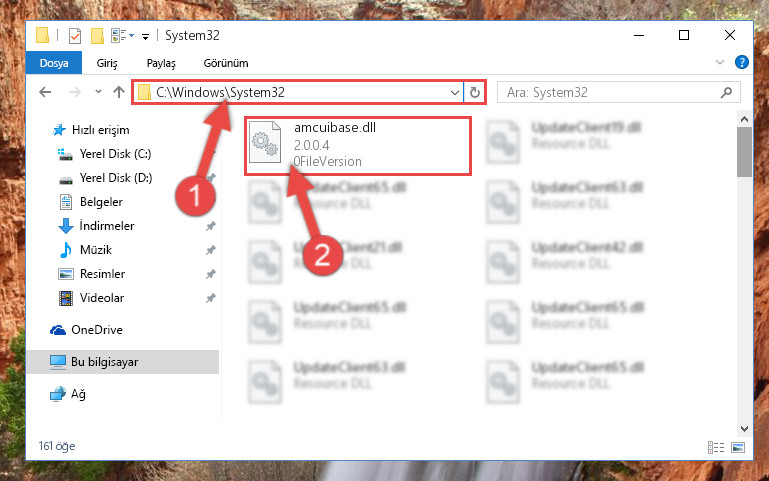This screenshot has height=481, width=769.
Task: Expand the address bar history dropdown
Action: point(455,92)
